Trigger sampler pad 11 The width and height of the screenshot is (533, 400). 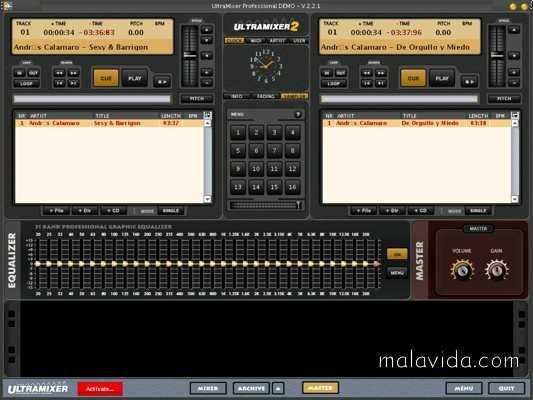[274, 169]
